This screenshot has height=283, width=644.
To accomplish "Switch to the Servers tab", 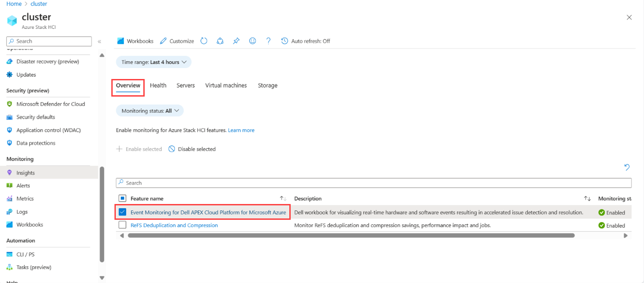I will click(186, 85).
